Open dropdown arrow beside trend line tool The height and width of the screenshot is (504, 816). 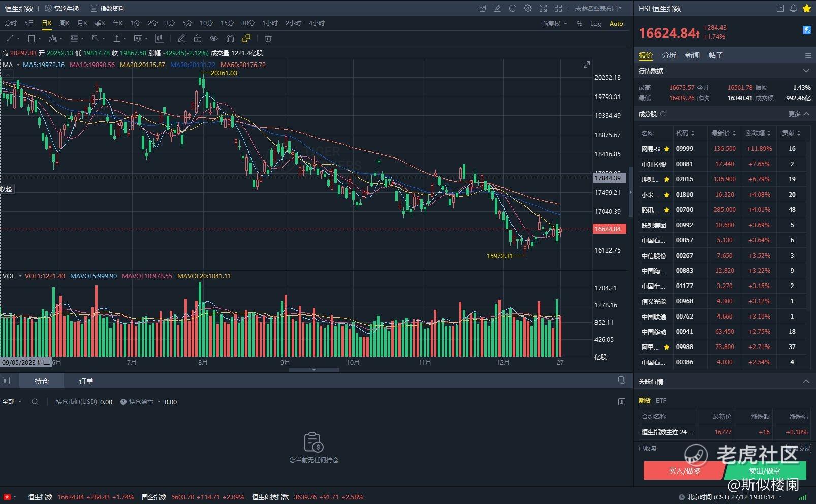[18, 38]
